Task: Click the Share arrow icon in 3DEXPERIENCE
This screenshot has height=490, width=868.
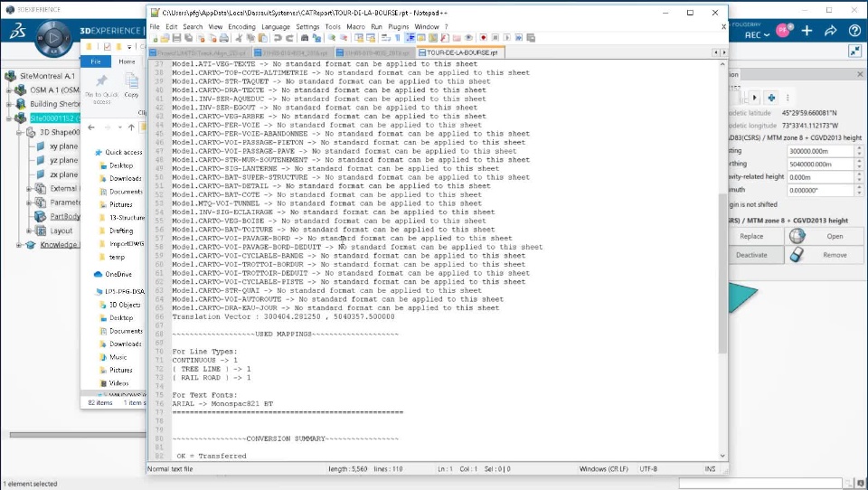Action: tap(830, 31)
